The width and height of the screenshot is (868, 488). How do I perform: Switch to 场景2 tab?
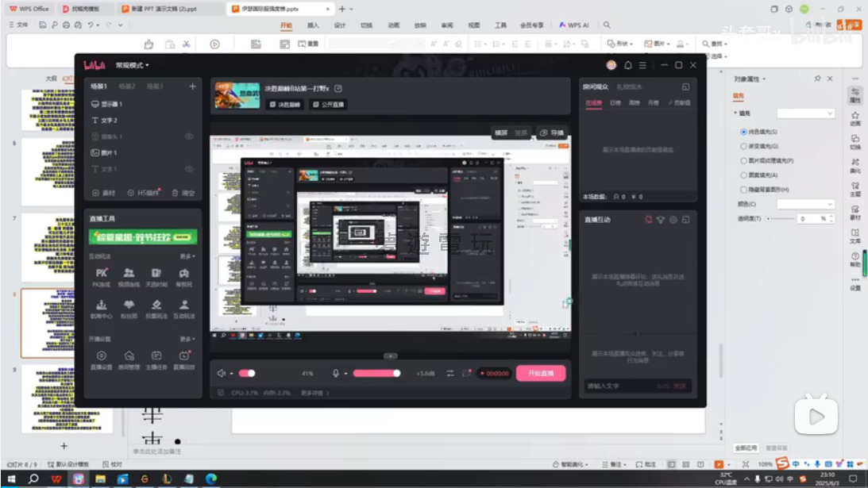point(127,86)
